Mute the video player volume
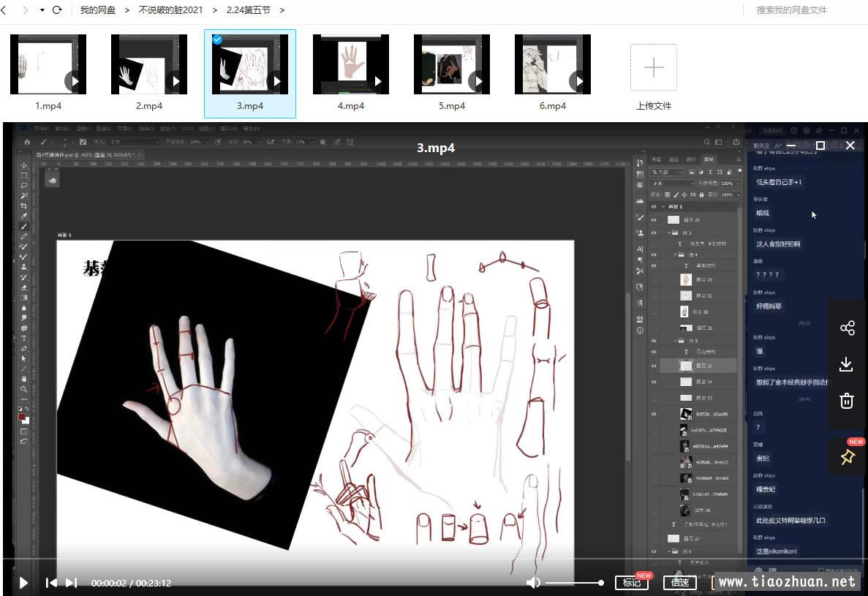Image resolution: width=868 pixels, height=596 pixels. pos(534,583)
